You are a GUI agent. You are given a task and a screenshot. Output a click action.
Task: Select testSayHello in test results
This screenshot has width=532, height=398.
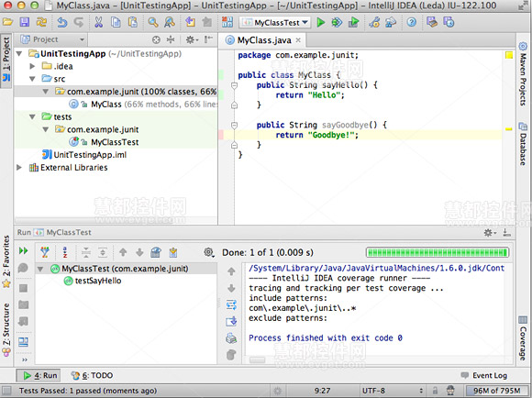[x=93, y=281]
